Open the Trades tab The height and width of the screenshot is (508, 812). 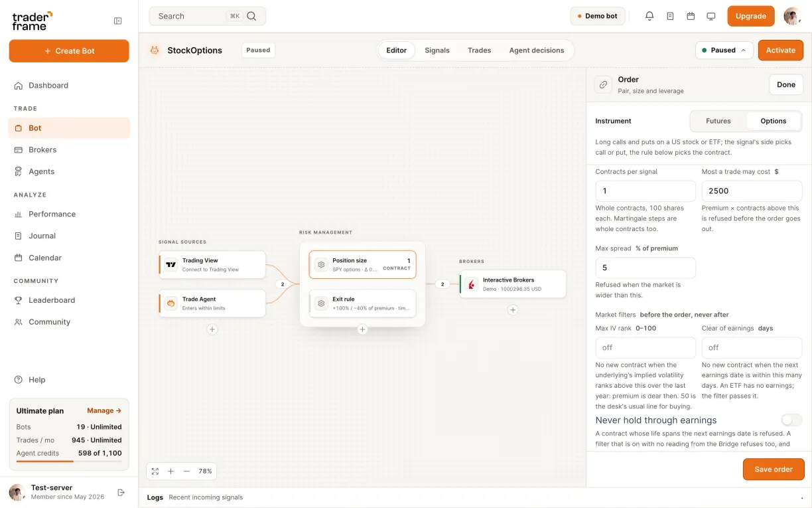click(480, 50)
